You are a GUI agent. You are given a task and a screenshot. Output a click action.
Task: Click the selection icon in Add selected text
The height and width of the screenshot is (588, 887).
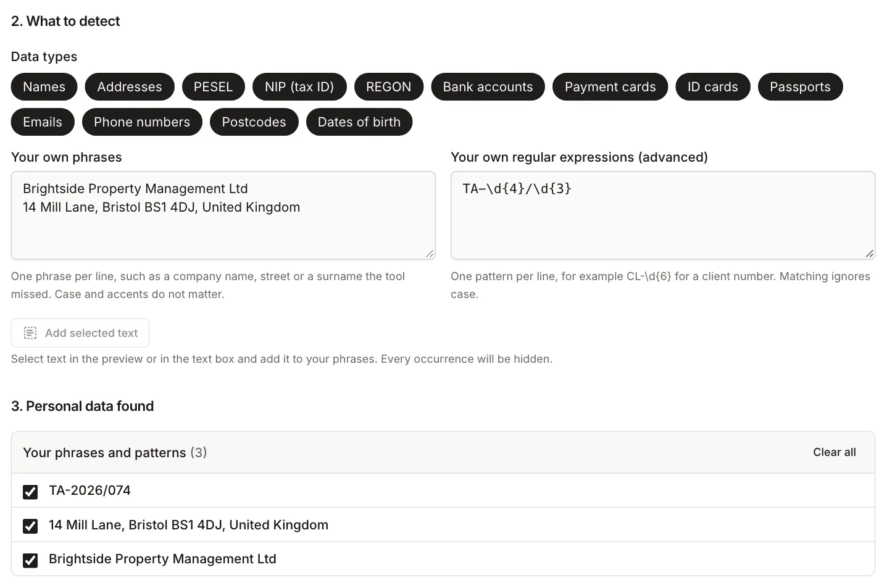pos(30,333)
